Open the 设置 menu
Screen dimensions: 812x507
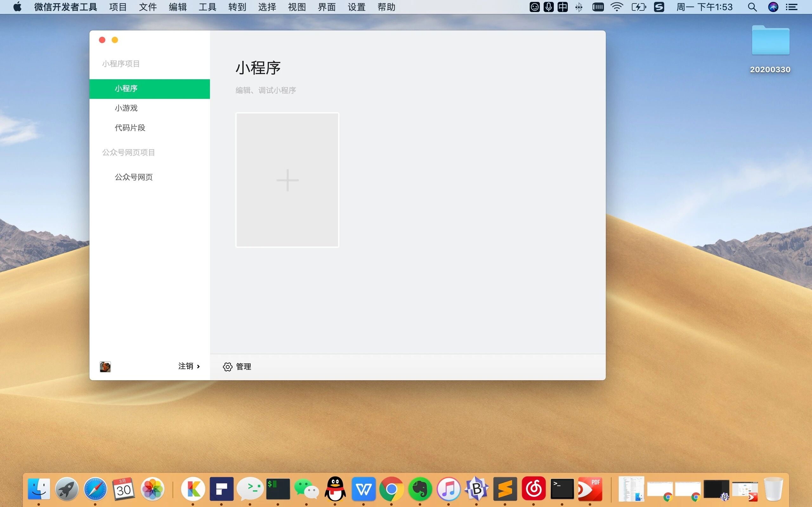(x=356, y=7)
